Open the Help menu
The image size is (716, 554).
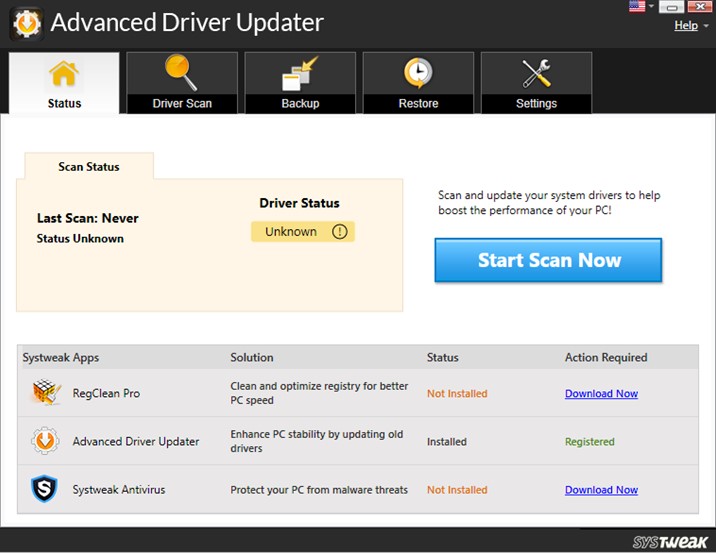[x=686, y=25]
